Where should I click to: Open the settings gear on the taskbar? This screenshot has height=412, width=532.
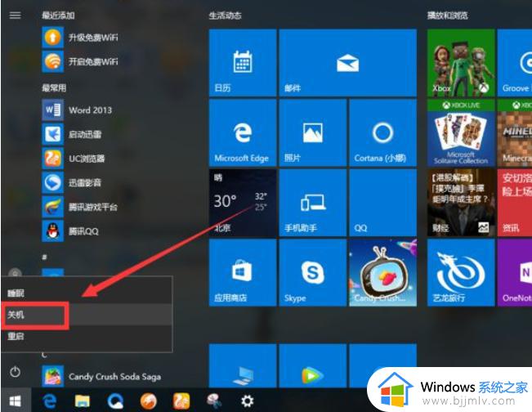[248, 401]
